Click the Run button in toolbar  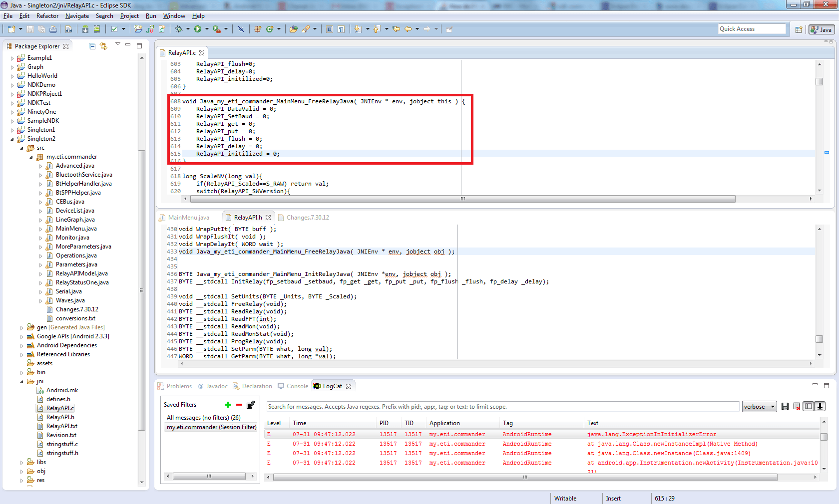coord(198,29)
